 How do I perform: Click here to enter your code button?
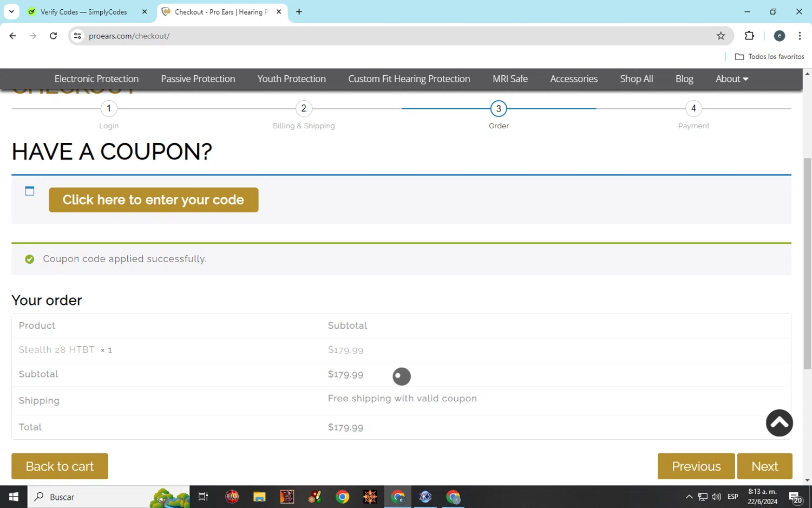coord(153,200)
